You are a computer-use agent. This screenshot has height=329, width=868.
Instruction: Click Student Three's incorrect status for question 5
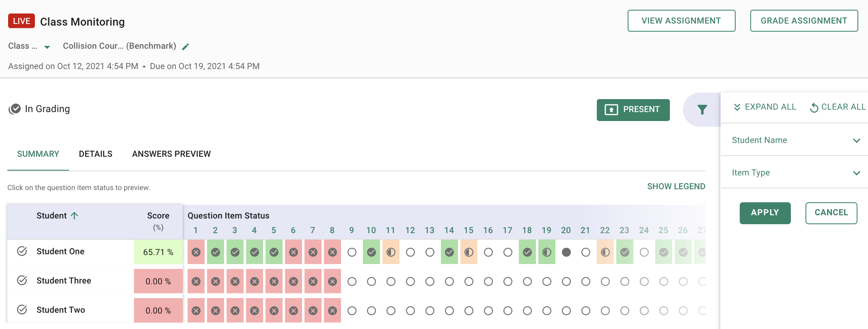274,281
